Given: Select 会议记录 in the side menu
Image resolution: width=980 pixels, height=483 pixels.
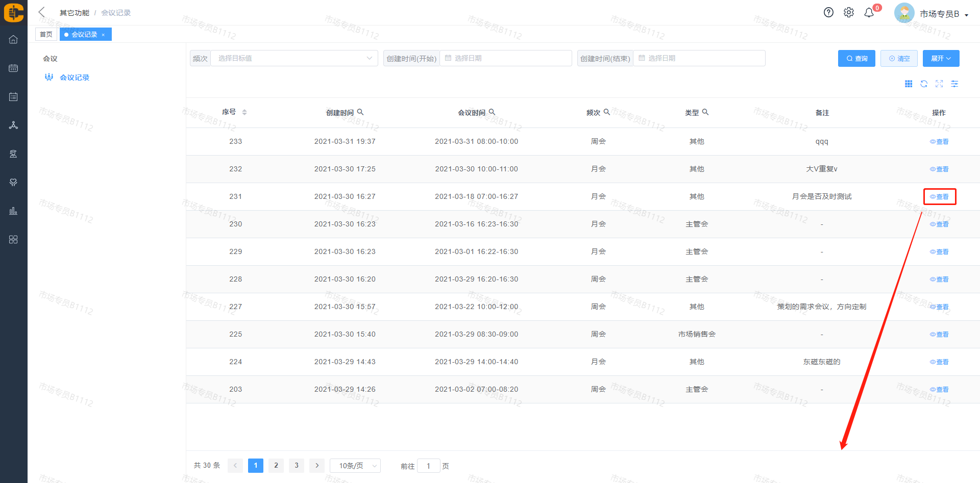Looking at the screenshot, I should [75, 78].
